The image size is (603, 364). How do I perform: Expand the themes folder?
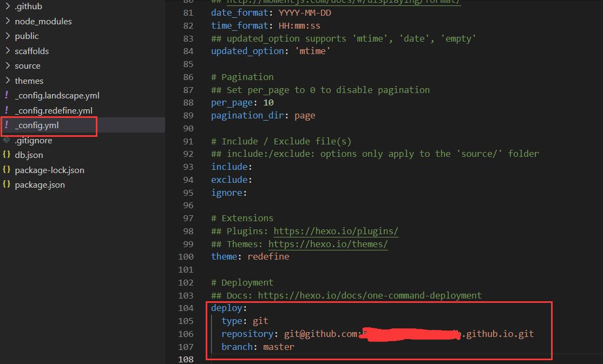coord(29,81)
